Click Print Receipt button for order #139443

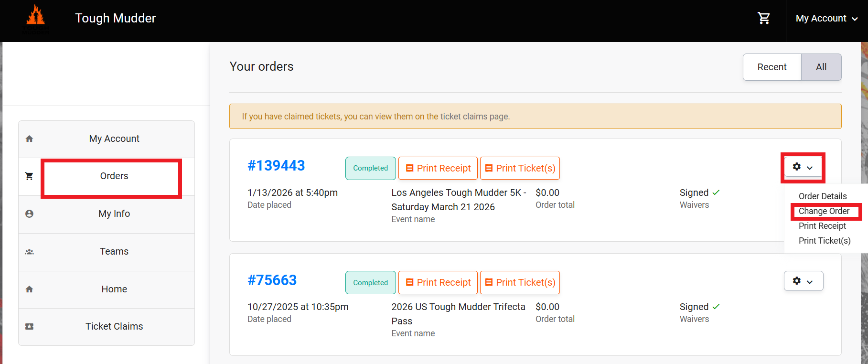click(438, 168)
